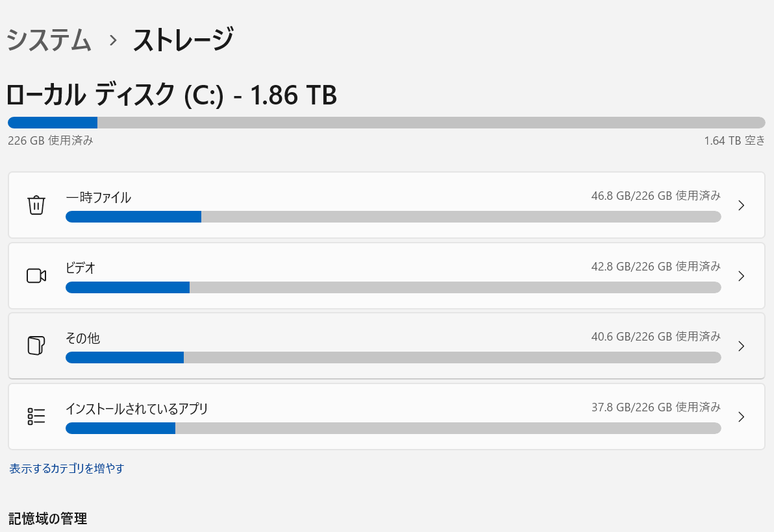The image size is (774, 532).
Task: Click the documents icon for その他
Action: [x=36, y=346]
